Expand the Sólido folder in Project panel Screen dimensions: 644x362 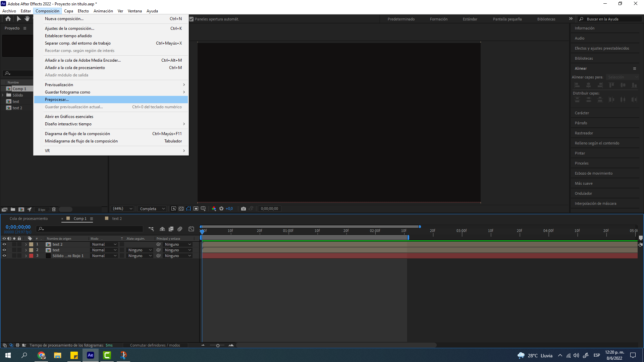click(x=3, y=95)
